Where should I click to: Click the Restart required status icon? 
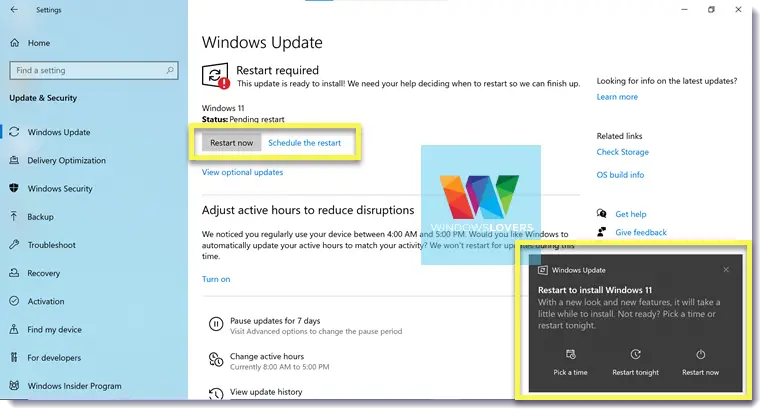point(216,76)
